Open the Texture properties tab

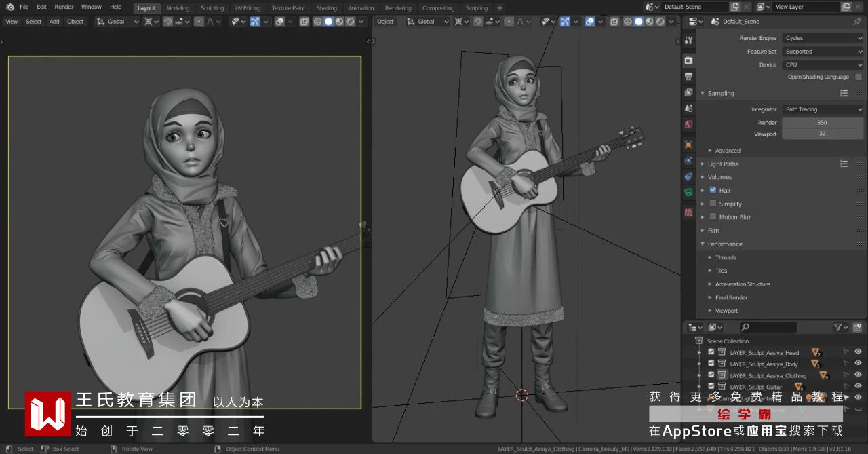pyautogui.click(x=688, y=212)
